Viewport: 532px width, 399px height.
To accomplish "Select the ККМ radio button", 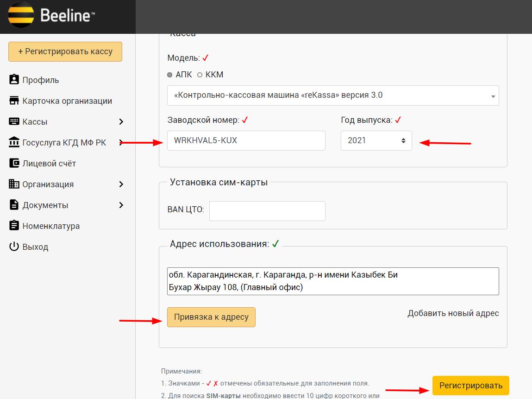I will click(200, 75).
